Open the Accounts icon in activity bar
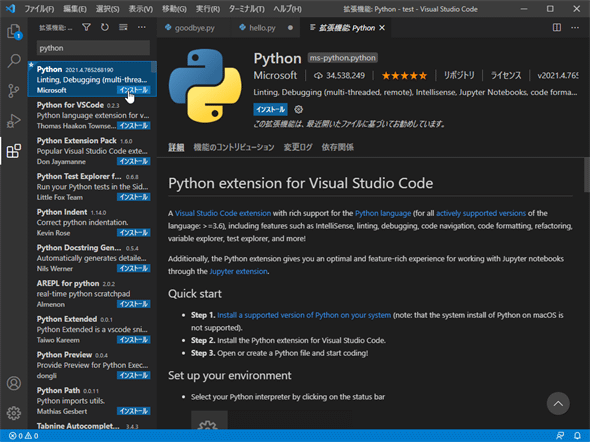Viewport: 590px width, 442px height. coord(14,383)
